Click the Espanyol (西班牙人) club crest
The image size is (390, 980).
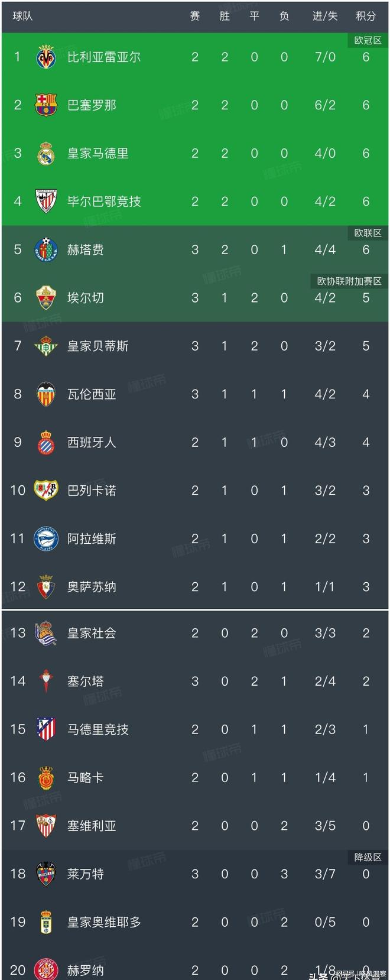[47, 442]
